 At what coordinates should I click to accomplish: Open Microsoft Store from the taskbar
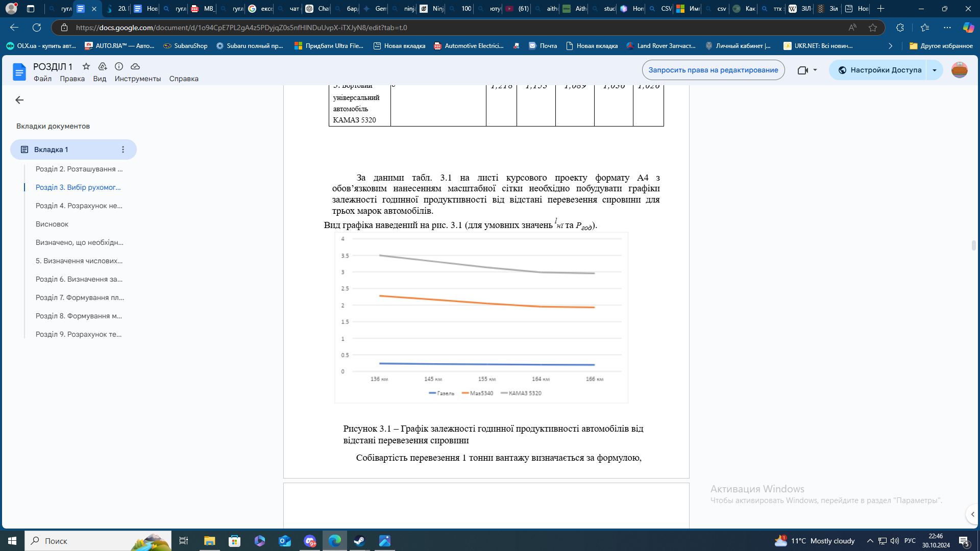pyautogui.click(x=234, y=541)
